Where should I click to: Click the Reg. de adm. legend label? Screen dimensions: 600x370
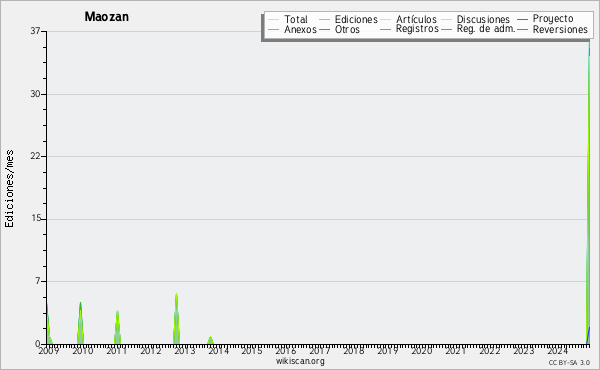(486, 29)
